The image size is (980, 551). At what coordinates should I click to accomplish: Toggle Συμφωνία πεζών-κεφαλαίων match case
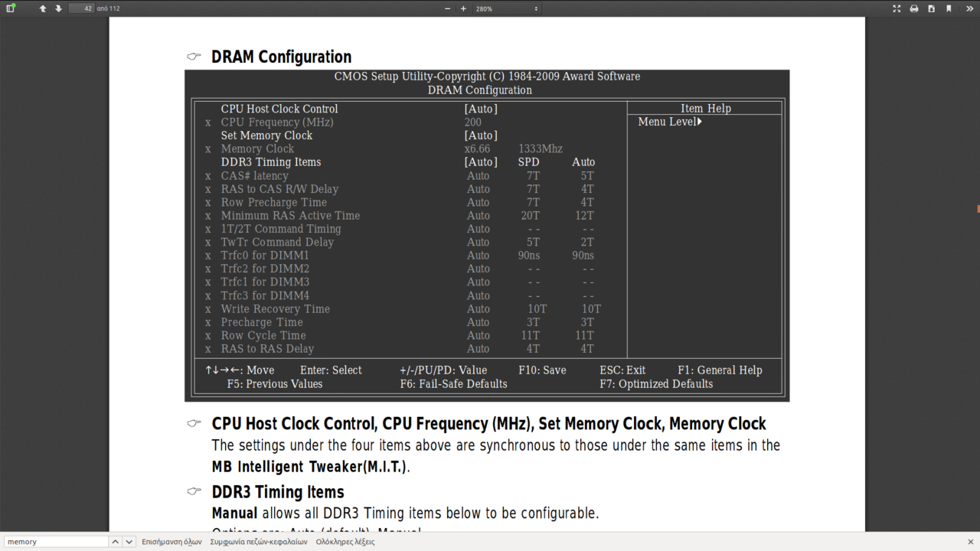(259, 542)
